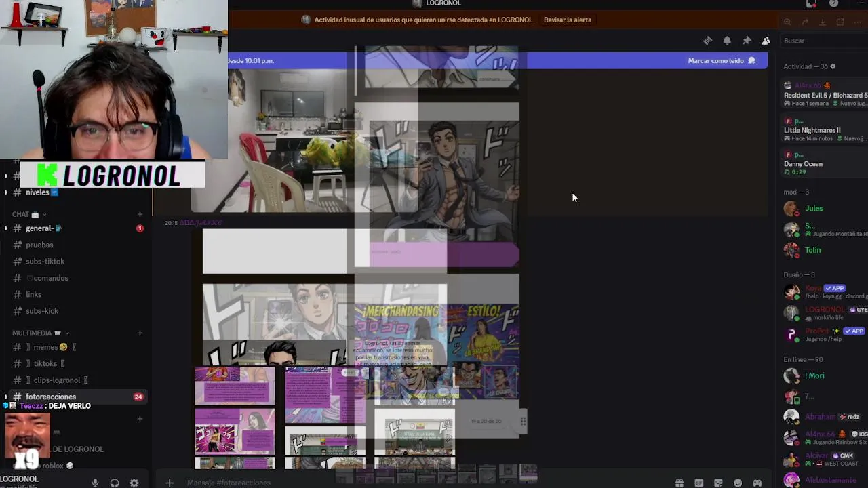Click Marcar como leído button
Screen dimensions: 868x488
pyautogui.click(x=722, y=60)
